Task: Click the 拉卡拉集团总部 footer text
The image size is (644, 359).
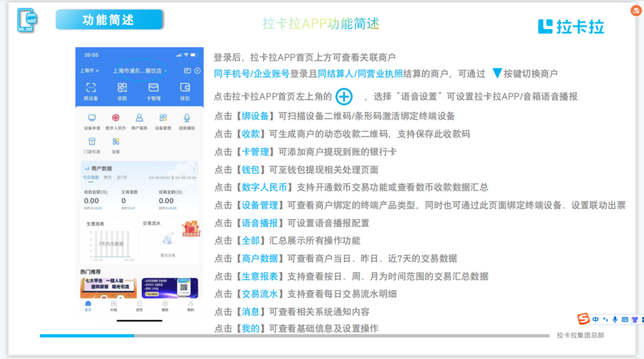Action: coord(580,336)
